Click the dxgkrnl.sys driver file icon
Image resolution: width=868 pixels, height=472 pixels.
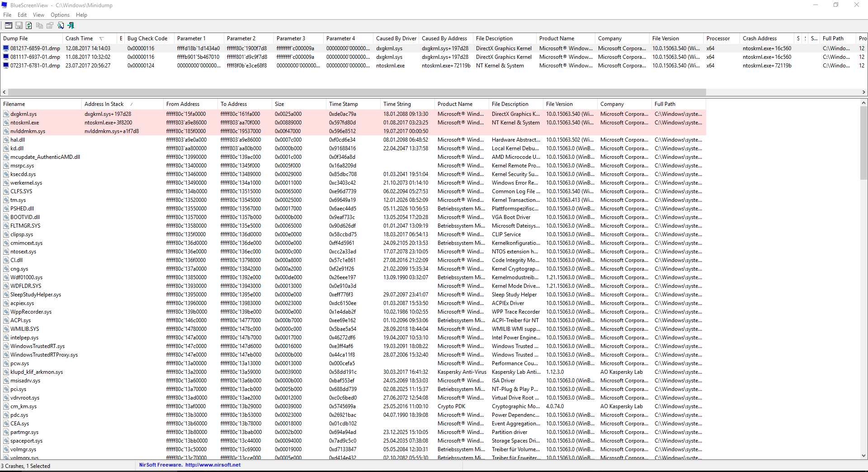[6, 114]
